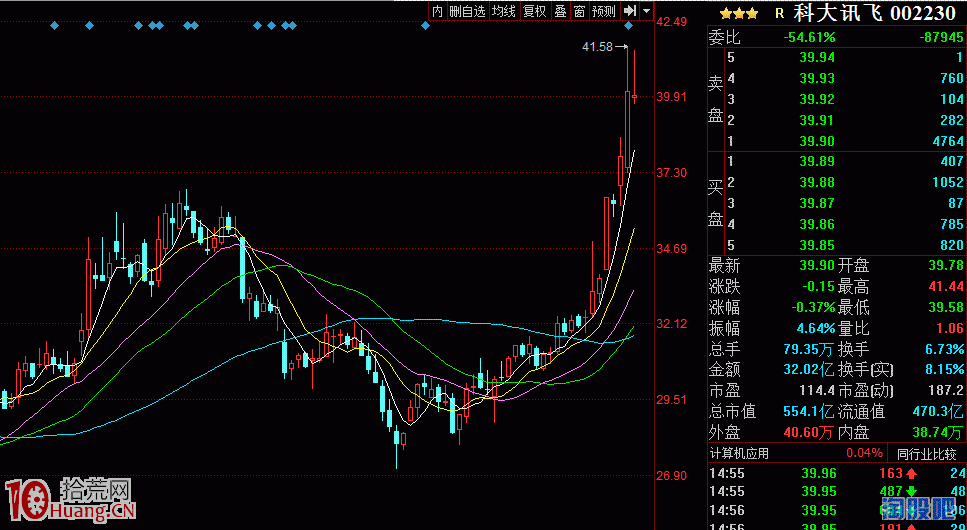Click the lone blue diamond marker mid-chart
The width and height of the screenshot is (967, 530).
425,25
